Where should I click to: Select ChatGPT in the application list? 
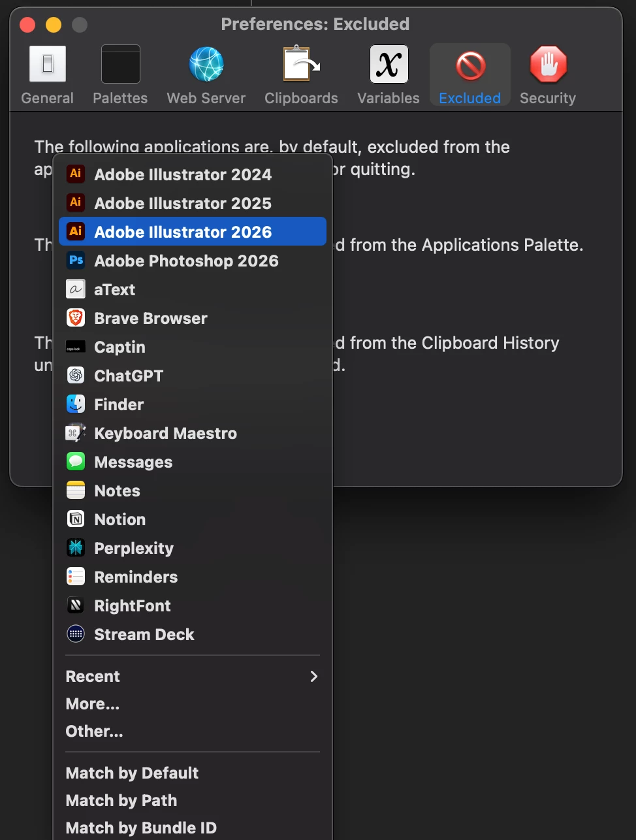coord(193,376)
